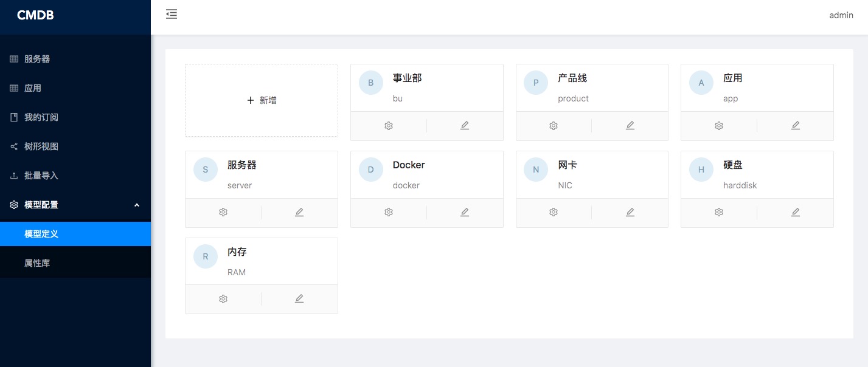
Task: Open the 服务器 sidebar menu item
Action: pyautogui.click(x=37, y=59)
